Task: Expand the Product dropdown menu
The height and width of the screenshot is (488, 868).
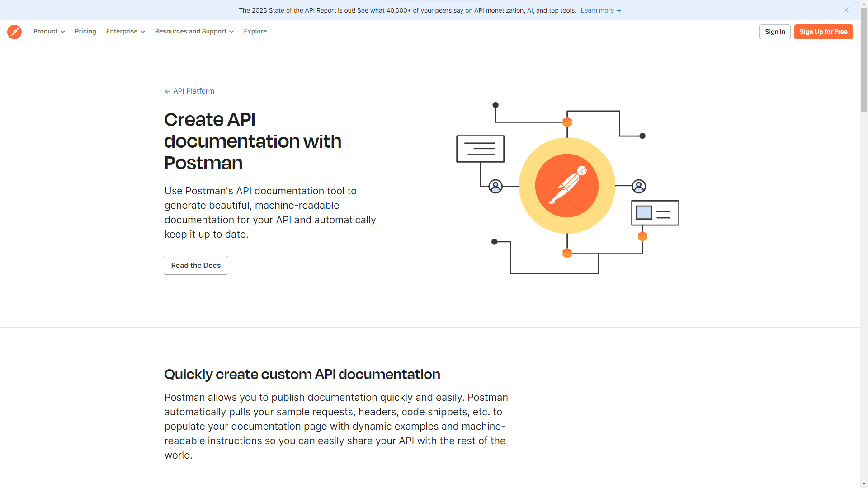Action: coord(49,32)
